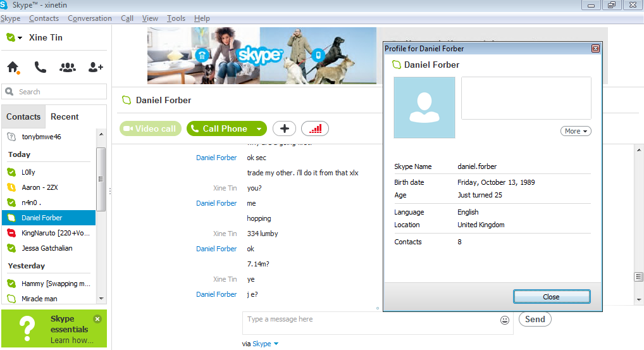Screen dimensions: 644x350
Task: Click 'daniel.forber' Skype Name value
Action: point(477,166)
